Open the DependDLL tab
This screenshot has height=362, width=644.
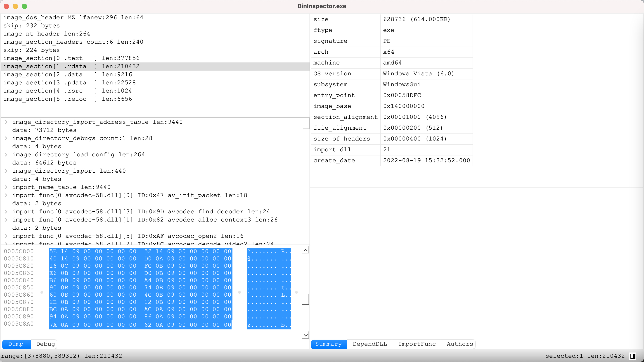point(369,344)
